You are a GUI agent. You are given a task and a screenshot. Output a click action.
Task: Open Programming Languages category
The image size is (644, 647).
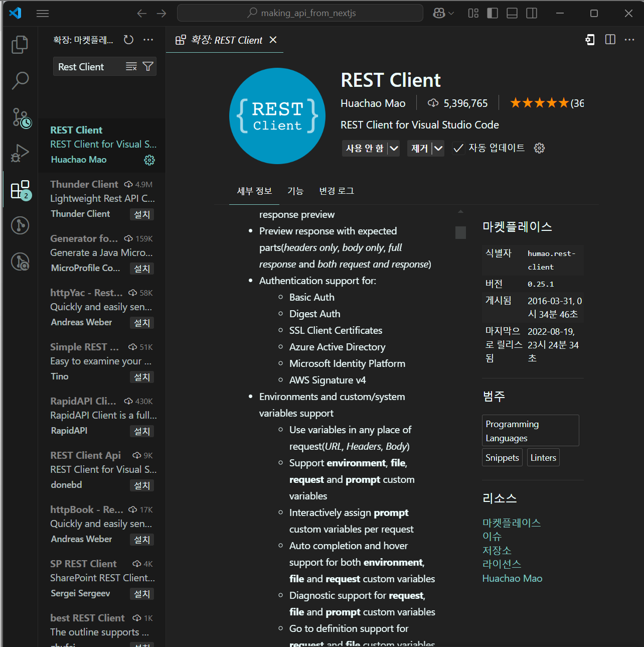(531, 431)
